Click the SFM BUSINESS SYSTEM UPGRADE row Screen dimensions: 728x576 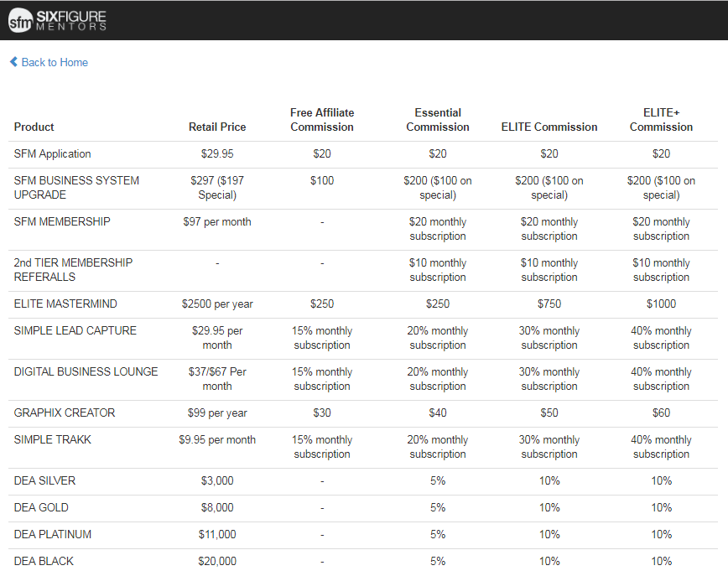[363, 188]
